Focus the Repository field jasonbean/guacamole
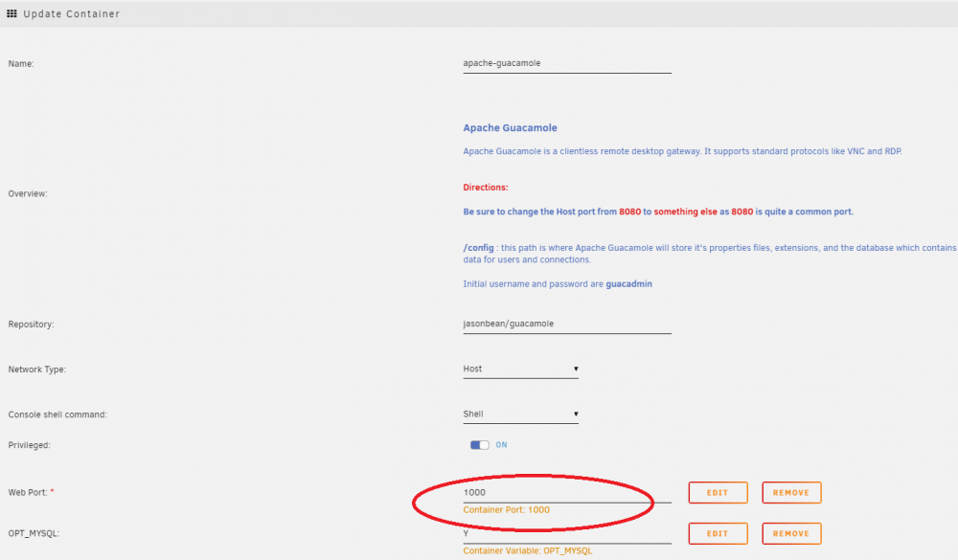Image resolution: width=958 pixels, height=560 pixels. point(567,324)
